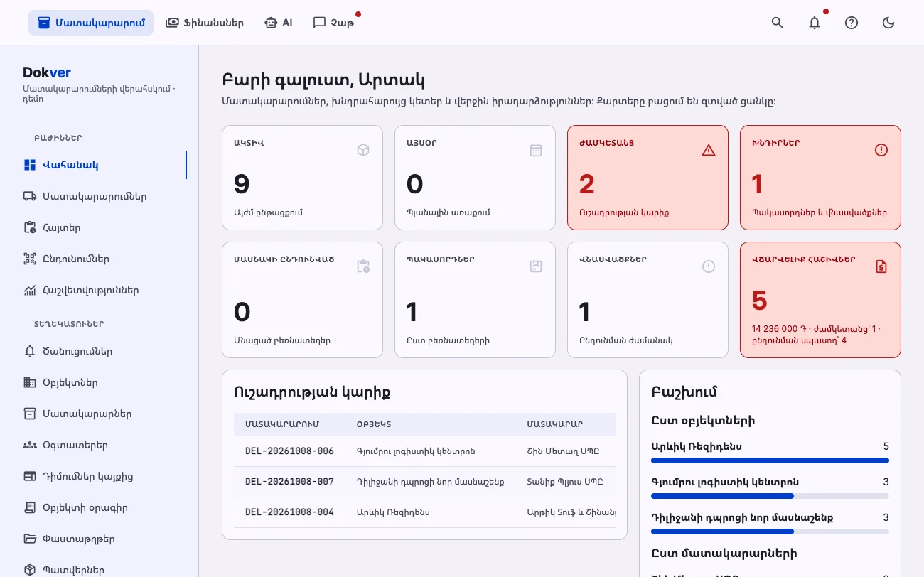Open the ՎՆԱՍՎԱԾՔՆԵՐ damages card
This screenshot has height=577, width=924.
(x=648, y=300)
